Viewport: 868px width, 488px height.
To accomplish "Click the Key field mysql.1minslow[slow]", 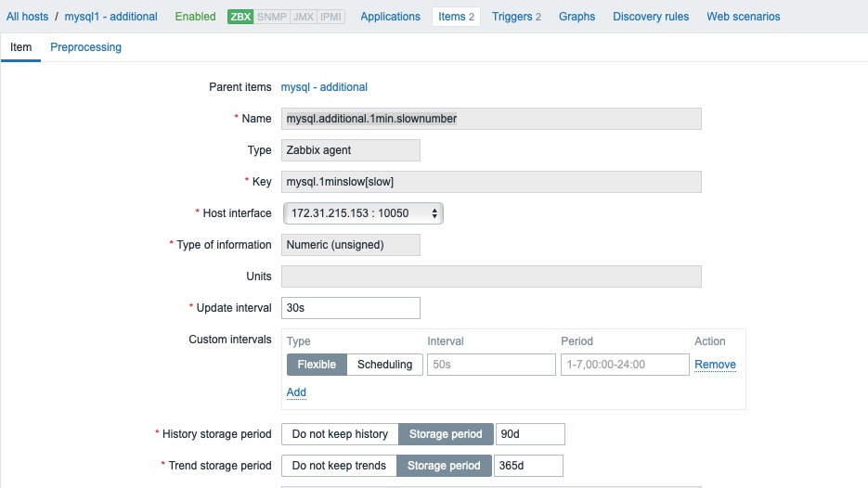I will (x=491, y=182).
